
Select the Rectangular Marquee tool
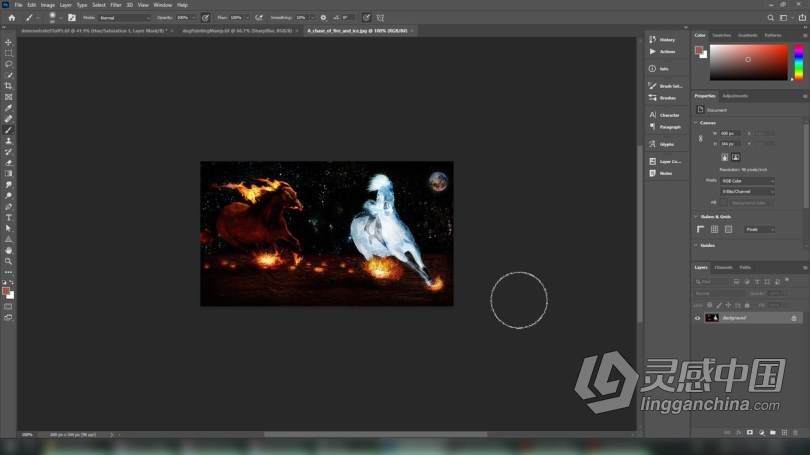pos(8,53)
